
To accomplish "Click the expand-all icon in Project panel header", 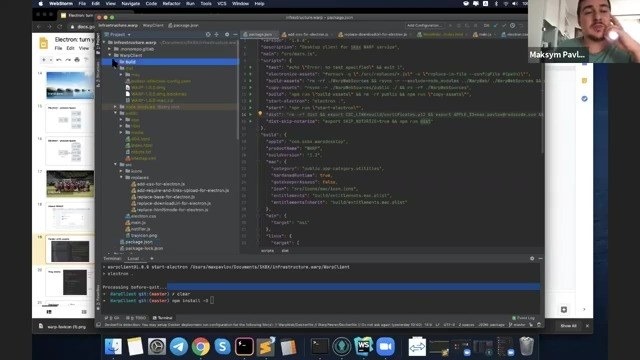I will click(x=217, y=35).
